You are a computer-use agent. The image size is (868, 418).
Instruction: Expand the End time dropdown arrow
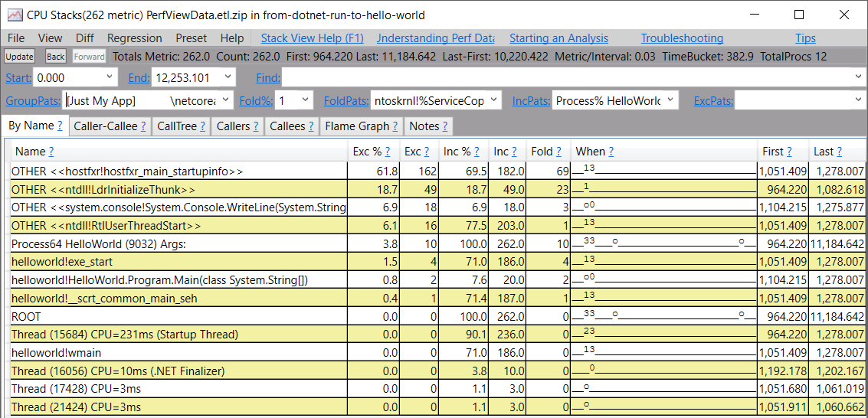coord(228,78)
